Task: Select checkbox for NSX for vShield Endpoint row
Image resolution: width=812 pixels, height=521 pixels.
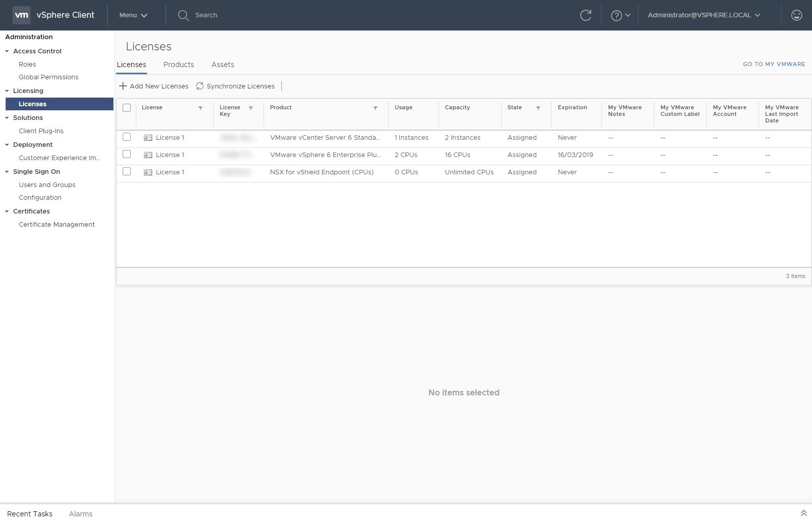Action: click(127, 172)
